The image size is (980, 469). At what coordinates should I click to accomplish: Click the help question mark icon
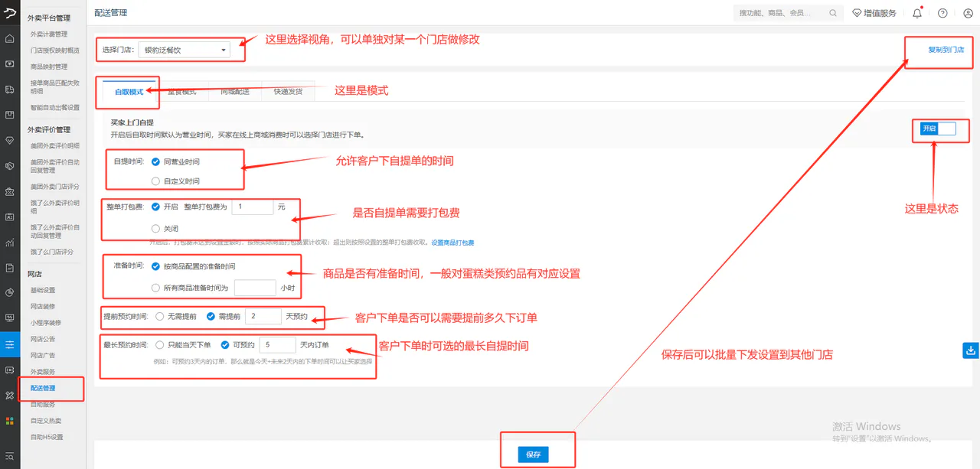942,13
